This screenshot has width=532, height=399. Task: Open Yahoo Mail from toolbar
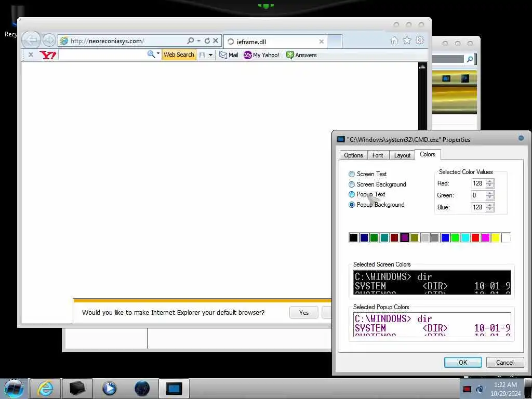click(x=229, y=55)
